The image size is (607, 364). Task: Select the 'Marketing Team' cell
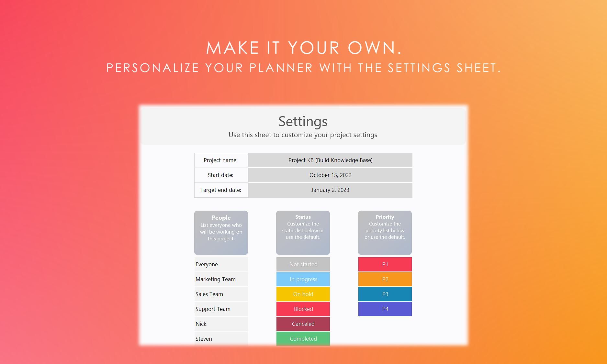(x=221, y=279)
